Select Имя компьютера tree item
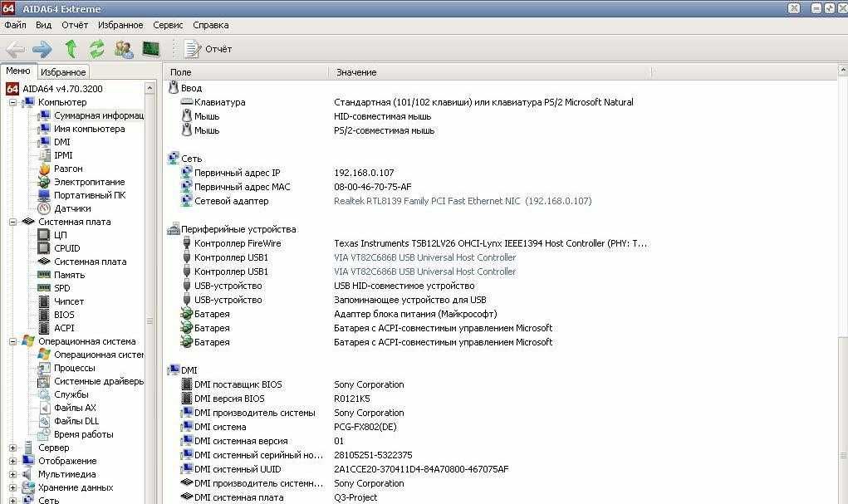848x504 pixels. point(81,129)
